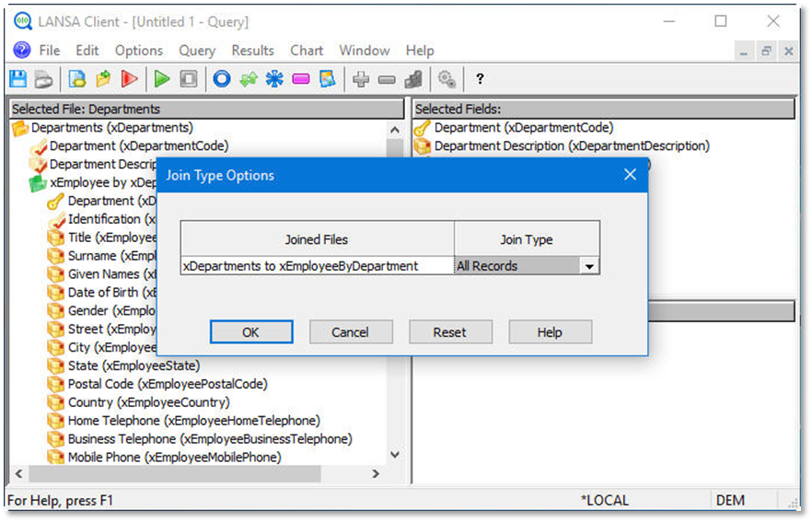Select Home Telephone (xEmployeeHomeTelephone) item
Viewport: 812px width, 522px height.
(194, 421)
